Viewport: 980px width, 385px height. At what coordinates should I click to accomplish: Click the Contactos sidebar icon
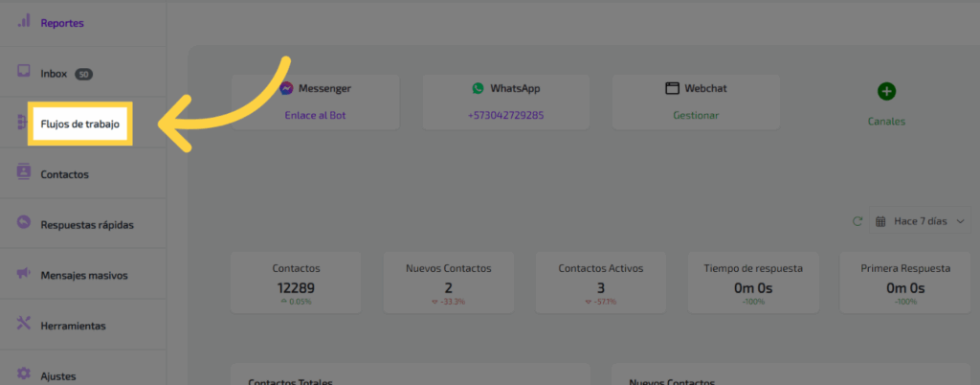click(24, 173)
